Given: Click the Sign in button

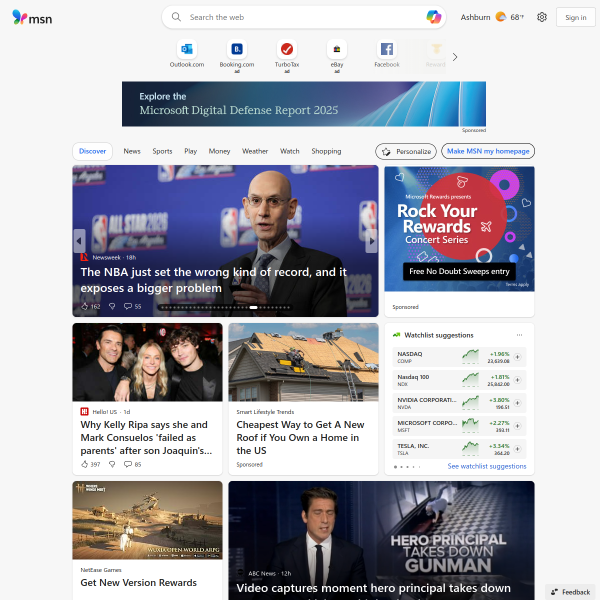Looking at the screenshot, I should coord(576,17).
